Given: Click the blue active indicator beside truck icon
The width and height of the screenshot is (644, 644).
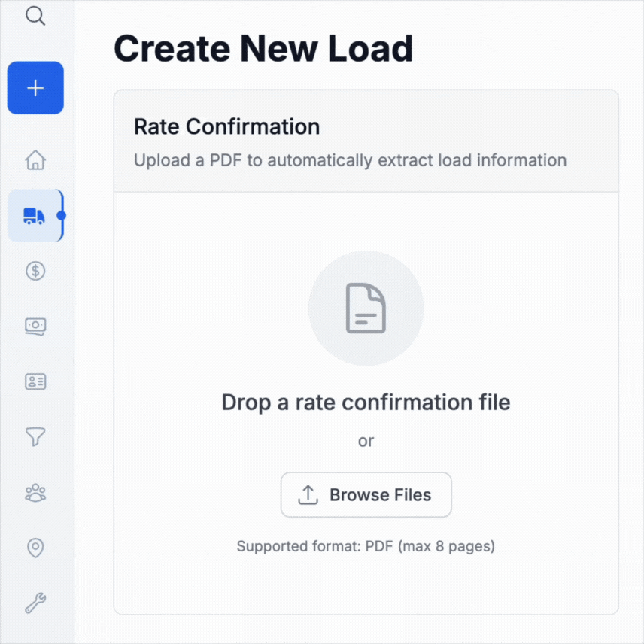Looking at the screenshot, I should pyautogui.click(x=62, y=216).
